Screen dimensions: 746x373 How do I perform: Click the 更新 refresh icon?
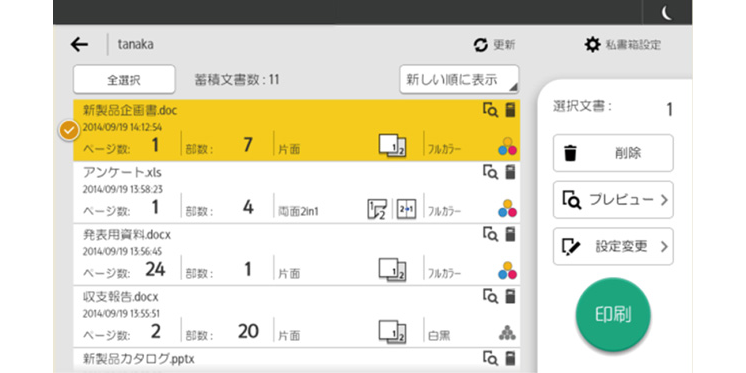pyautogui.click(x=481, y=45)
